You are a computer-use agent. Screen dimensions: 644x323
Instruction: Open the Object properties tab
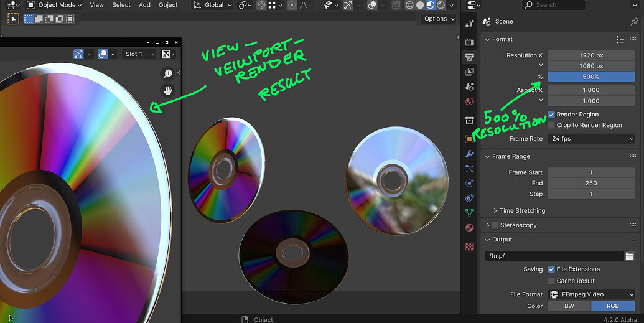469,139
